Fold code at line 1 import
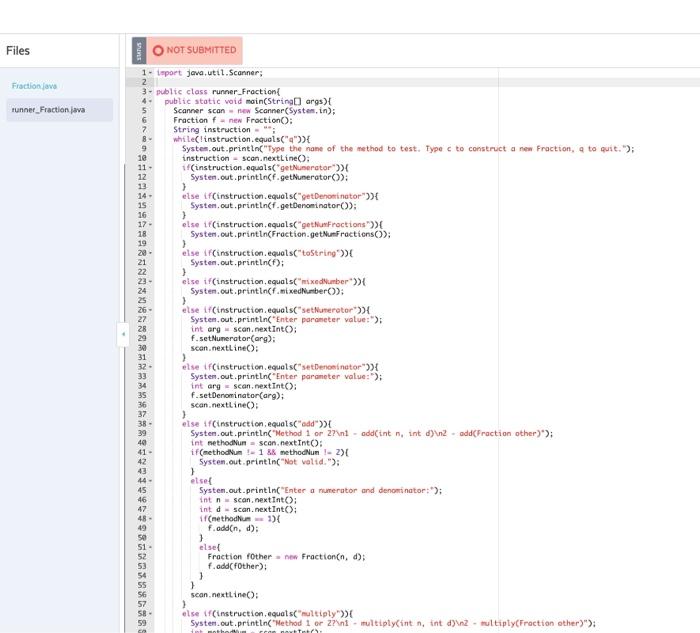Image resolution: width=700 pixels, height=633 pixels. point(150,73)
